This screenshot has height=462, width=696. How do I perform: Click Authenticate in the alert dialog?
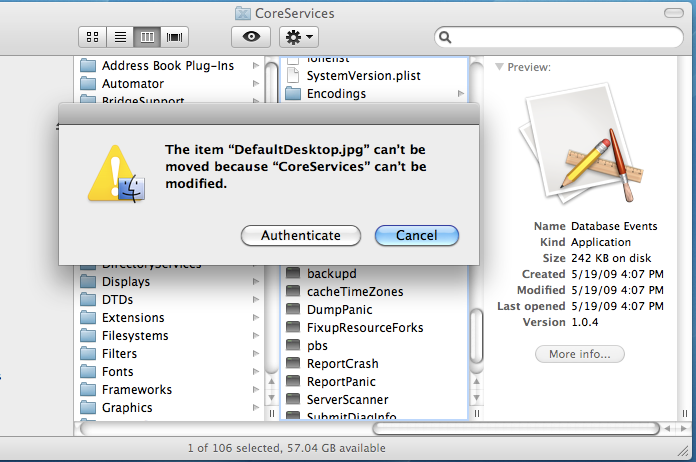coord(301,235)
